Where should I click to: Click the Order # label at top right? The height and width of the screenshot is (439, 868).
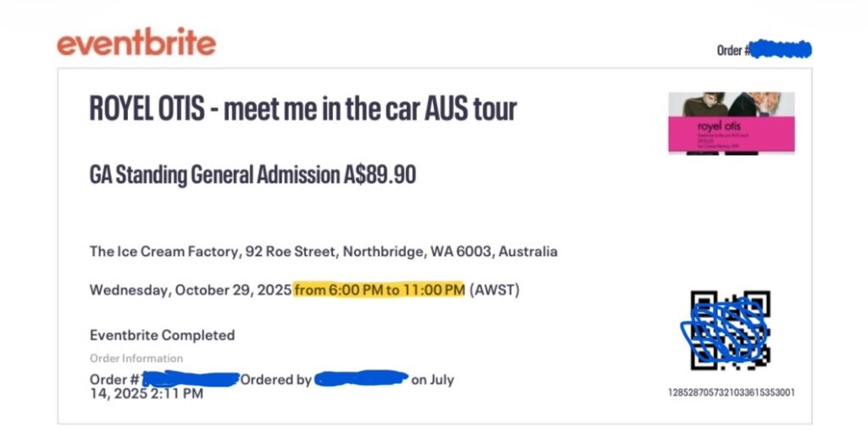tap(732, 51)
